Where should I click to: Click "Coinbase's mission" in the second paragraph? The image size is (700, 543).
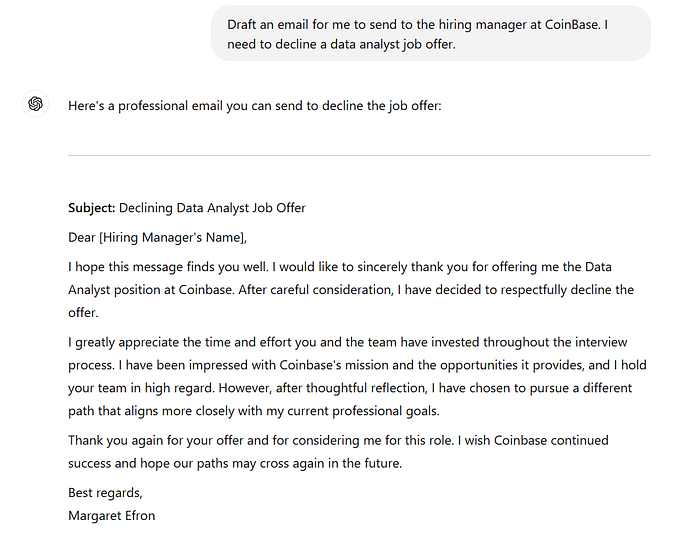point(294,365)
